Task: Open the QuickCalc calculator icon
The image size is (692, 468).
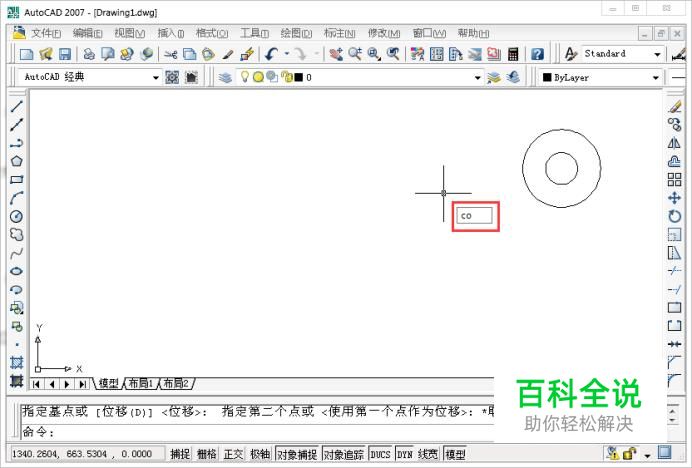Action: tap(513, 54)
